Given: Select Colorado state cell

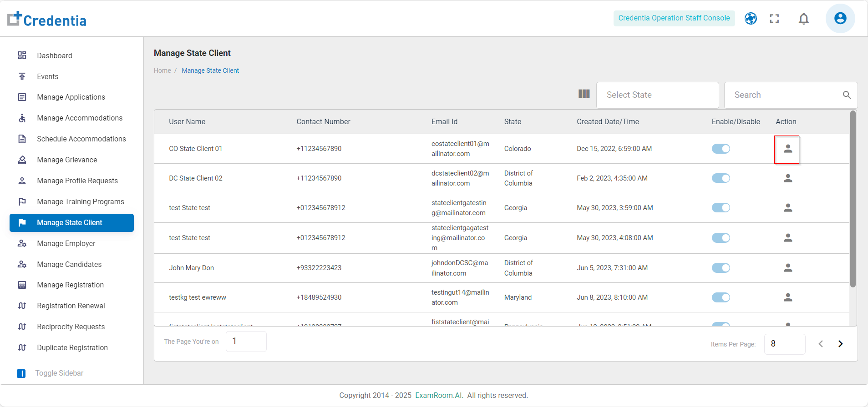Looking at the screenshot, I should coord(518,149).
